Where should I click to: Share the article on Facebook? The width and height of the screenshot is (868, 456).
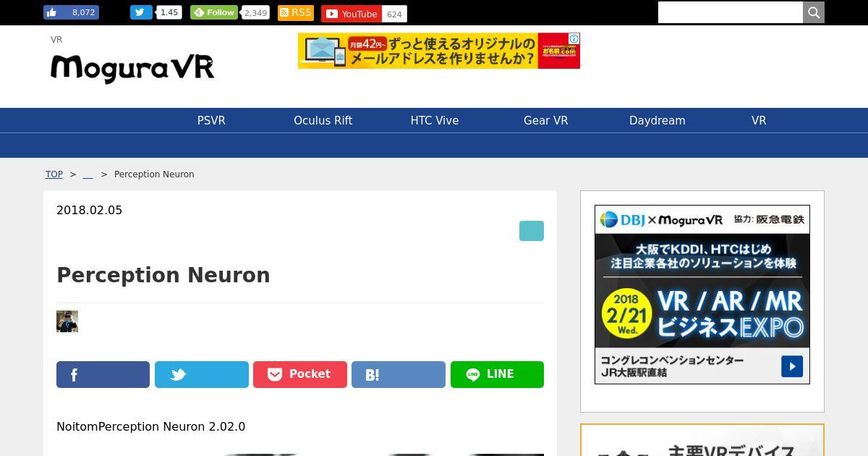point(103,374)
